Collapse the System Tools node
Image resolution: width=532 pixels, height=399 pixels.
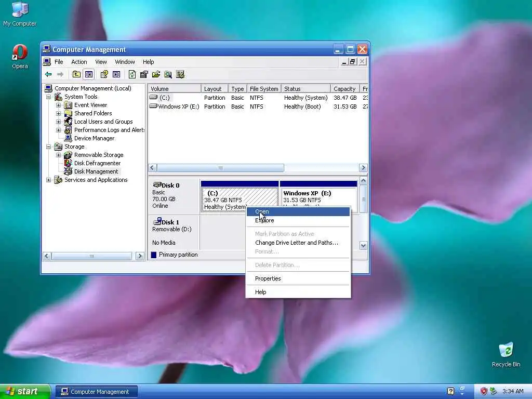pyautogui.click(x=48, y=97)
